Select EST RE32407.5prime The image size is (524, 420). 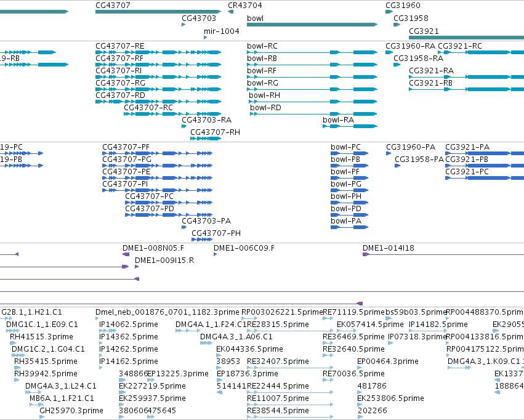click(278, 362)
